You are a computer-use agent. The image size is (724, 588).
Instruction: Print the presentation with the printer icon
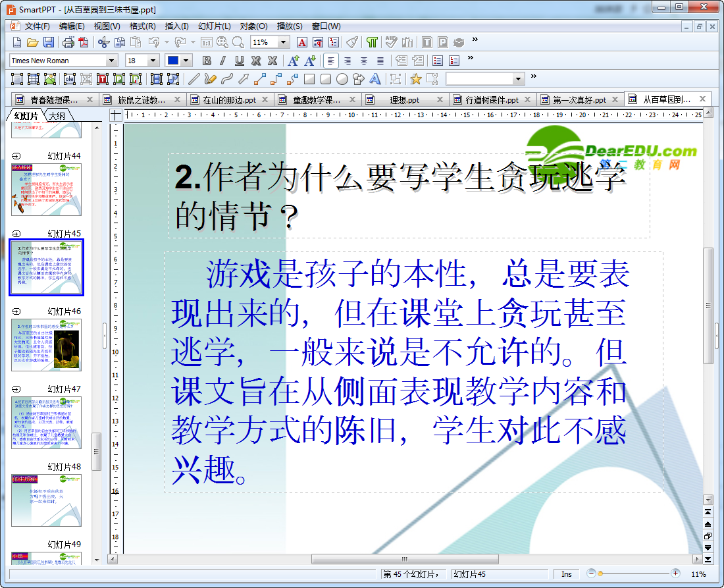(68, 43)
